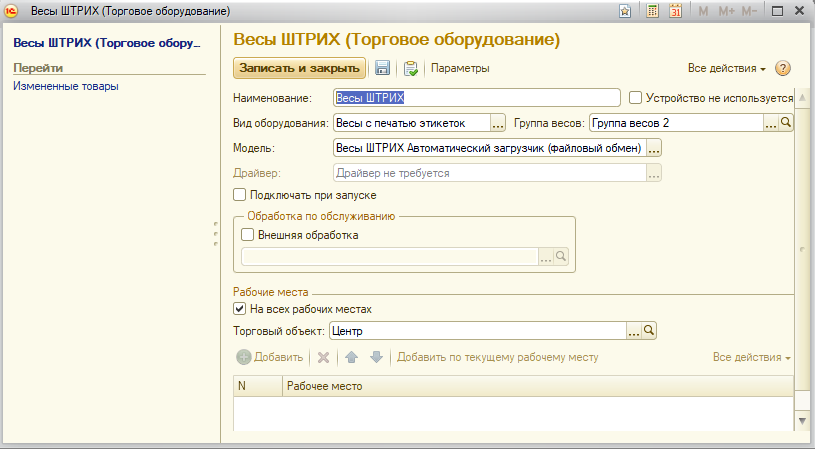Click the Рабочее место column header
Viewport: 815px width, 449px height.
tap(538, 386)
